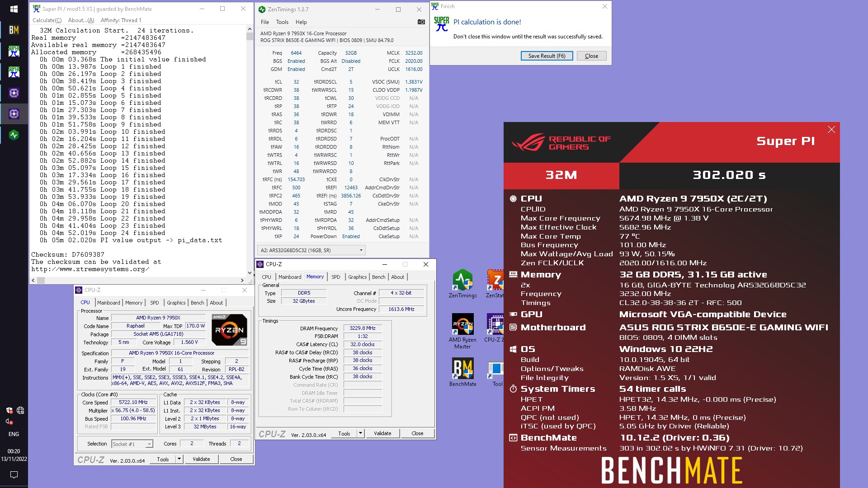Open File menu in ZenTimings
868x488 pixels.
265,22
